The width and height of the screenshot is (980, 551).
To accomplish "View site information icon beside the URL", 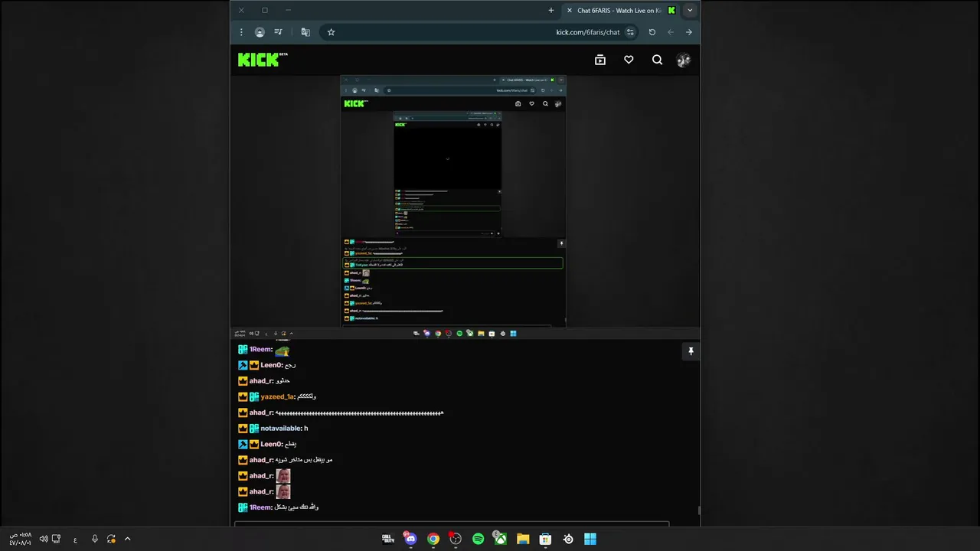I will point(630,32).
